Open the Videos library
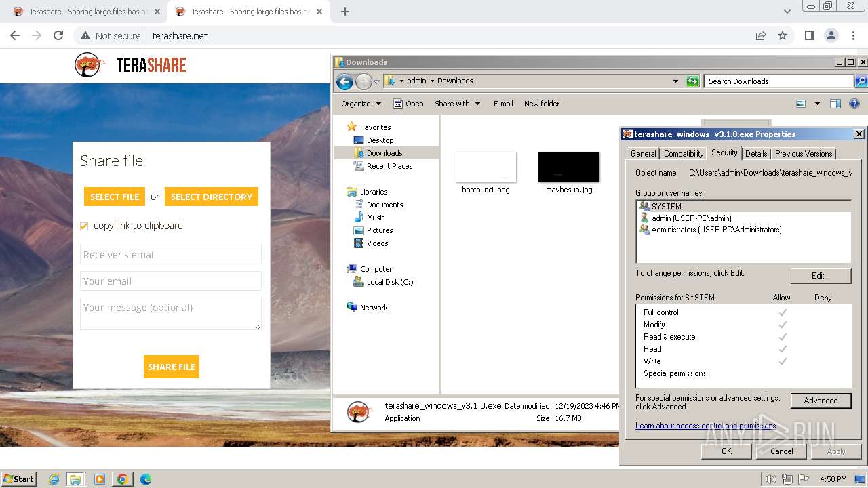Image resolution: width=868 pixels, height=488 pixels. [x=377, y=243]
